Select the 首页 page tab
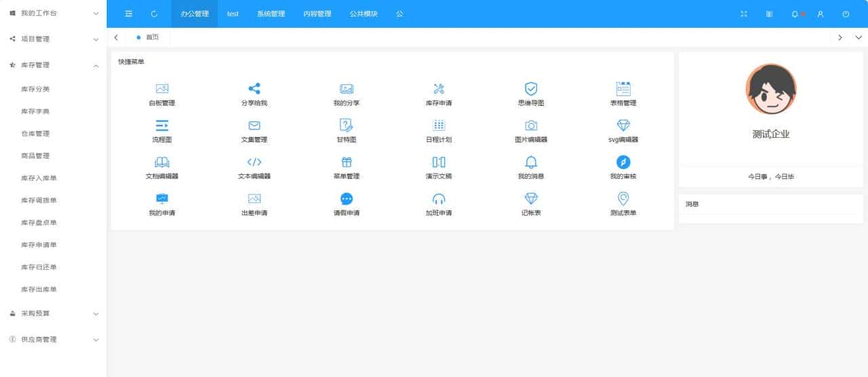The width and height of the screenshot is (868, 377). (147, 37)
